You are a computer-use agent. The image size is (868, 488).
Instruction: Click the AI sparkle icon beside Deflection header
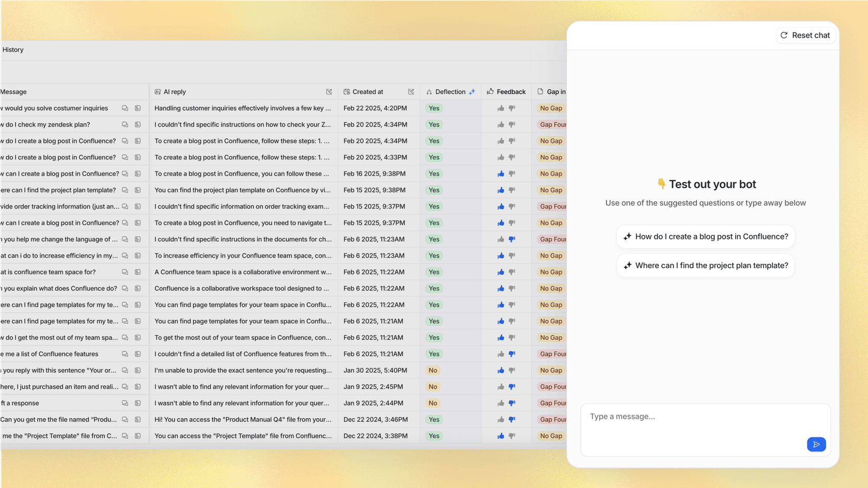(x=472, y=91)
